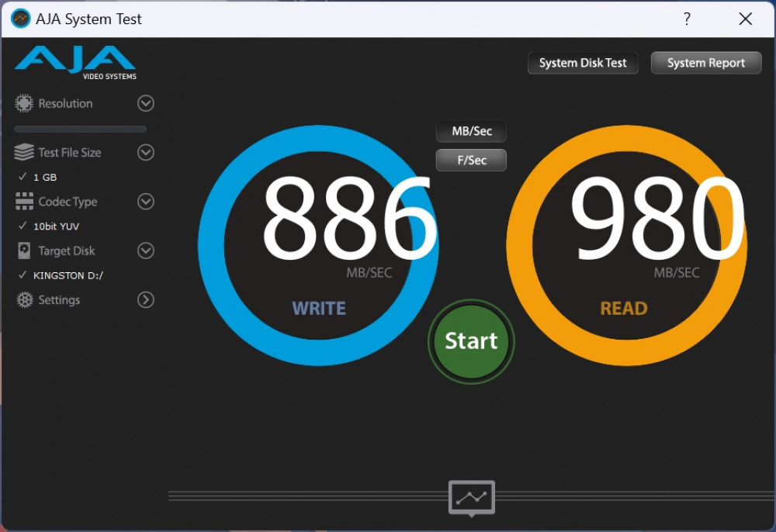Close the AJA System Test window

click(745, 19)
